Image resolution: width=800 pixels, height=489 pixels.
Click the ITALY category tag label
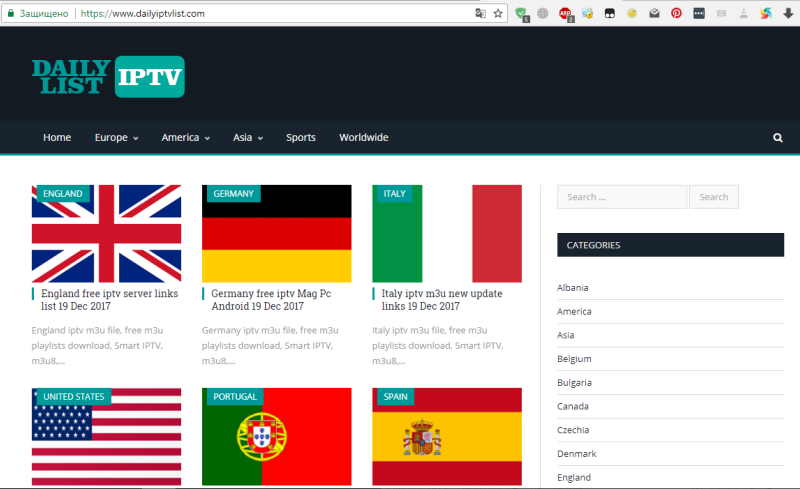click(394, 193)
